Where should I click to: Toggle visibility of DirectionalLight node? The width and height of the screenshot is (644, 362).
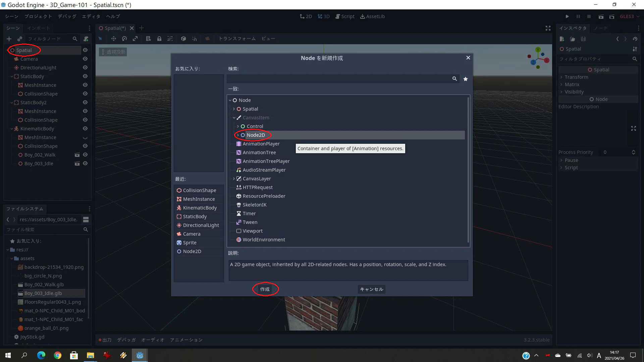[85, 67]
